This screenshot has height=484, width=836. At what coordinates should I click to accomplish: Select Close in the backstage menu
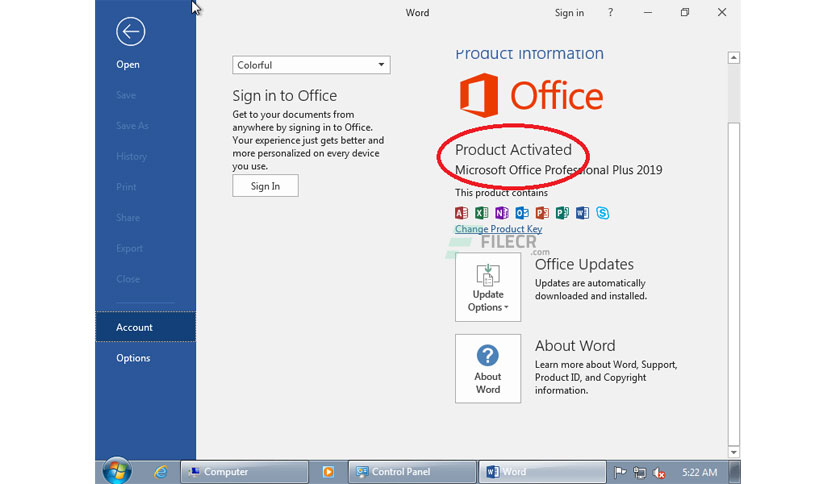pyautogui.click(x=128, y=279)
